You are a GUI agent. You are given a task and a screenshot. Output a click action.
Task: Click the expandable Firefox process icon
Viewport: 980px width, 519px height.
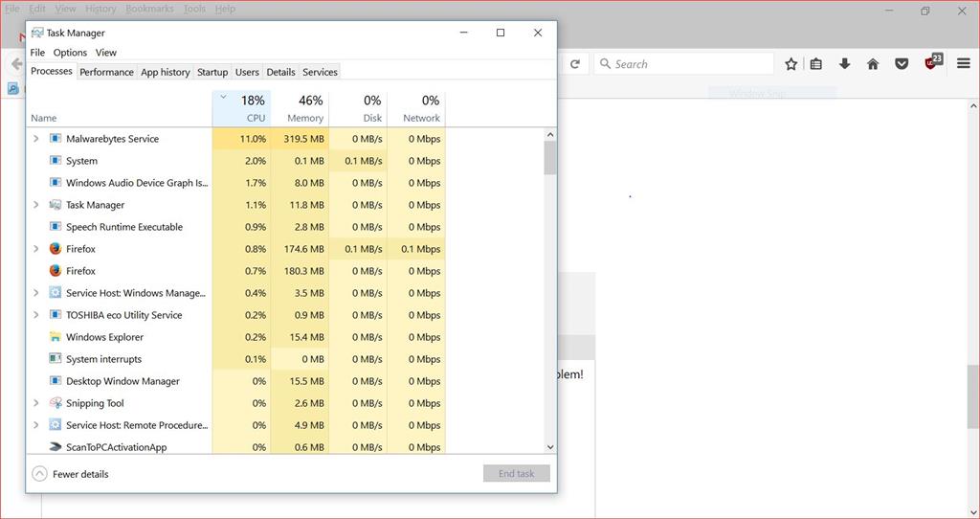(55, 248)
